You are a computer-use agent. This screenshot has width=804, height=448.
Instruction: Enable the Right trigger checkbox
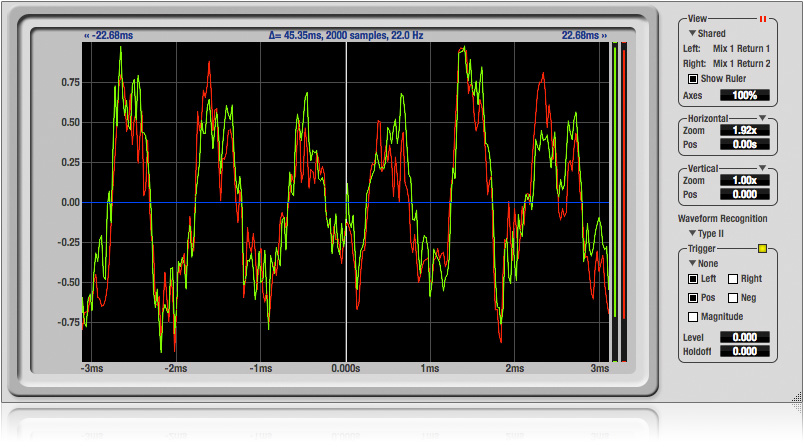(733, 279)
